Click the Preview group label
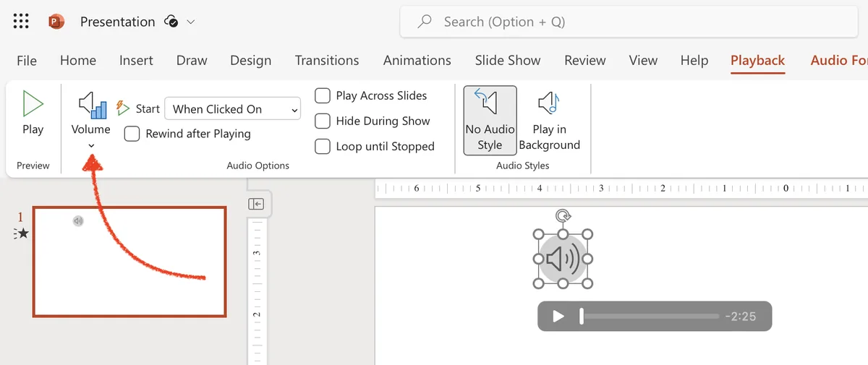The image size is (868, 365). 33,166
